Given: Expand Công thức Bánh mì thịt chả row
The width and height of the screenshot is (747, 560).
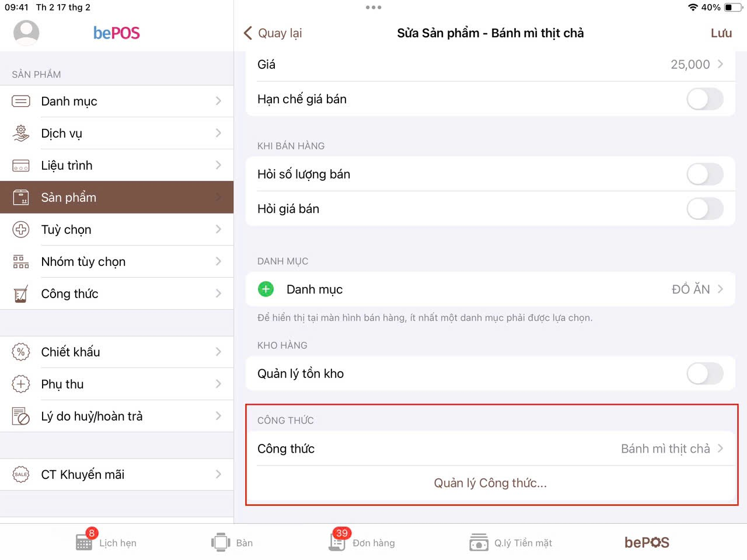Looking at the screenshot, I should click(490, 449).
